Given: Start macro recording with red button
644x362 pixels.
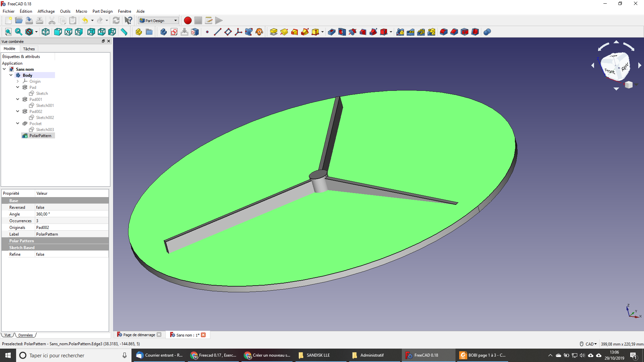Looking at the screenshot, I should 188,20.
